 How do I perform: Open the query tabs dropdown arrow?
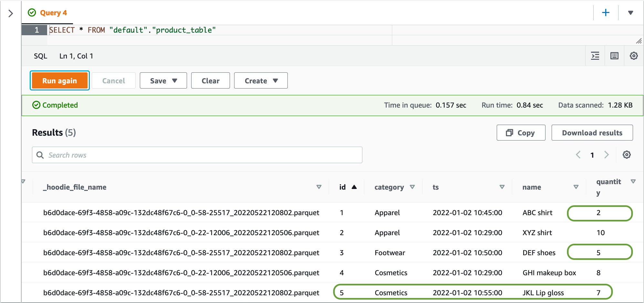(x=630, y=13)
